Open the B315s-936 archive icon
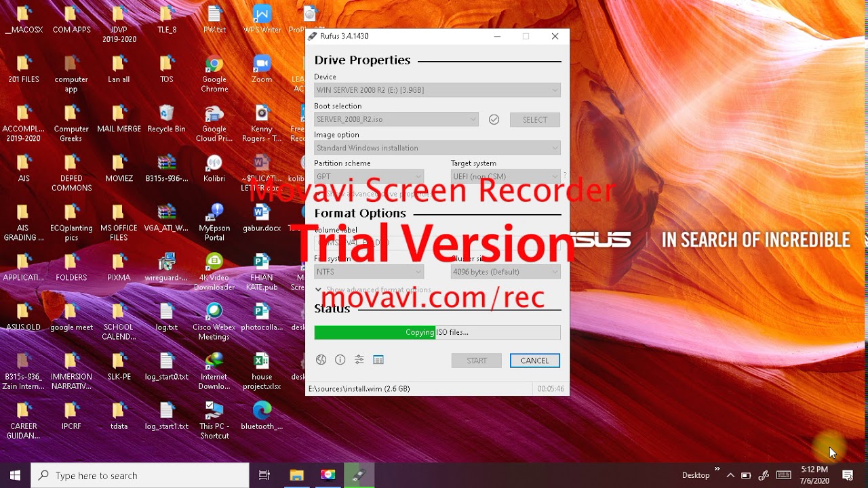 166,169
